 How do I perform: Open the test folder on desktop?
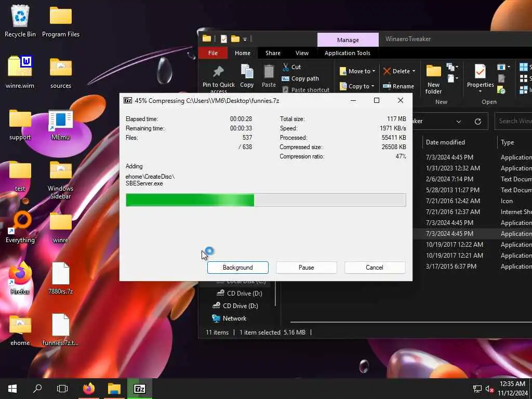[x=20, y=176]
